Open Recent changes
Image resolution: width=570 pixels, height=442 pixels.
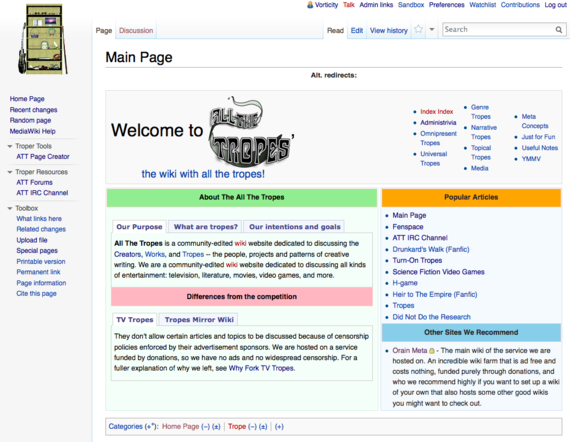click(33, 110)
